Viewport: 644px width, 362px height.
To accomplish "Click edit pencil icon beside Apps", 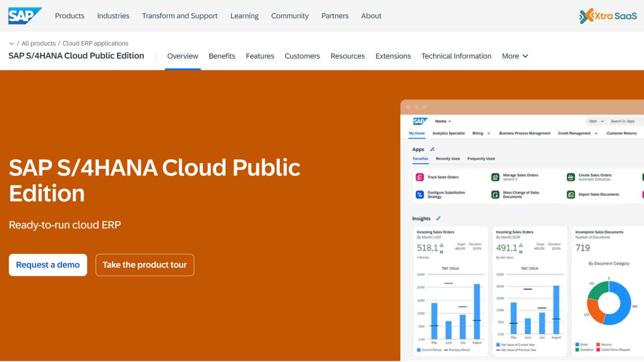I will pos(432,149).
